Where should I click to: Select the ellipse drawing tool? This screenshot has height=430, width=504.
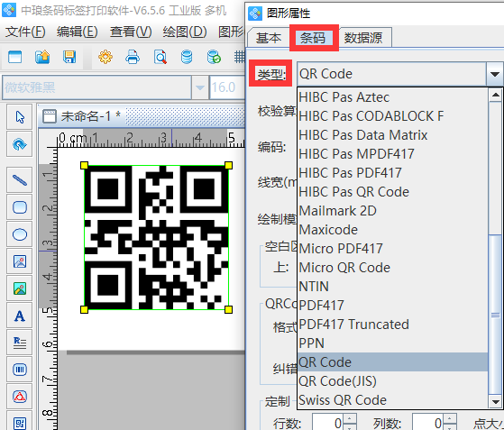pyautogui.click(x=20, y=234)
